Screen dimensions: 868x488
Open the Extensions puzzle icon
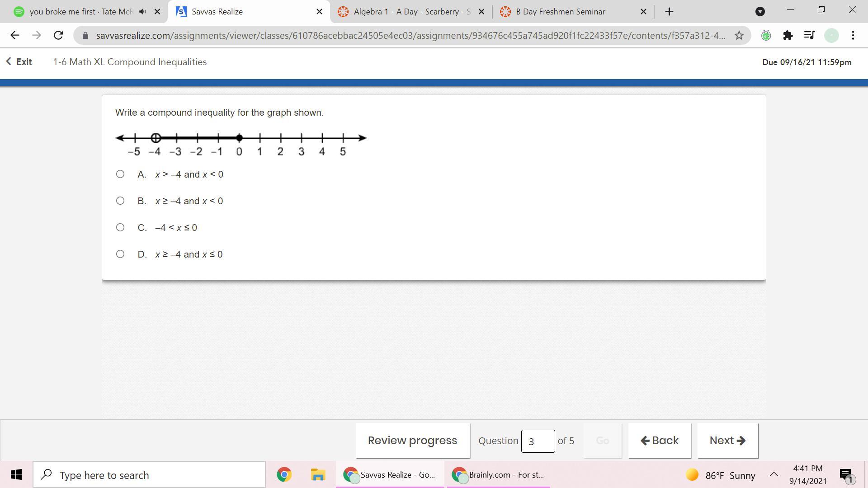pos(788,35)
